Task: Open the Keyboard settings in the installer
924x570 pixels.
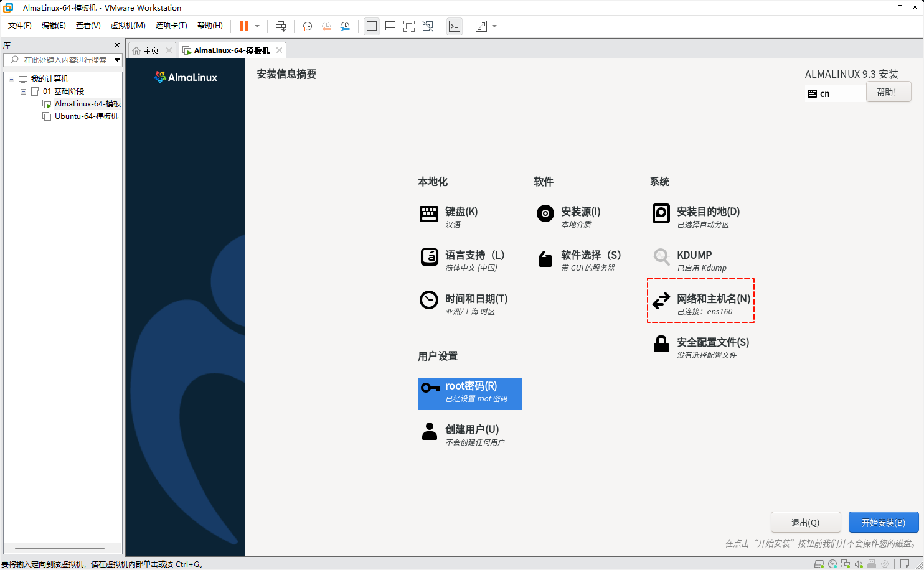Action: (x=461, y=212)
